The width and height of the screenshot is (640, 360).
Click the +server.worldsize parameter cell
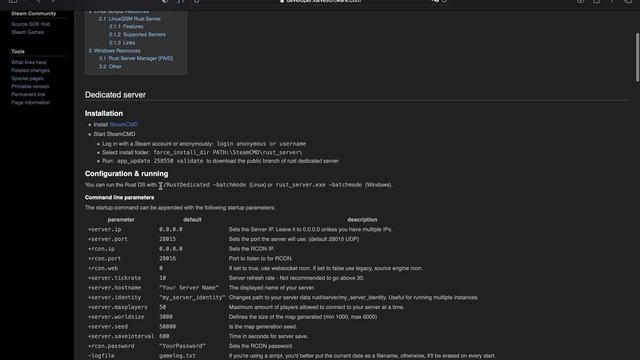[116, 317]
